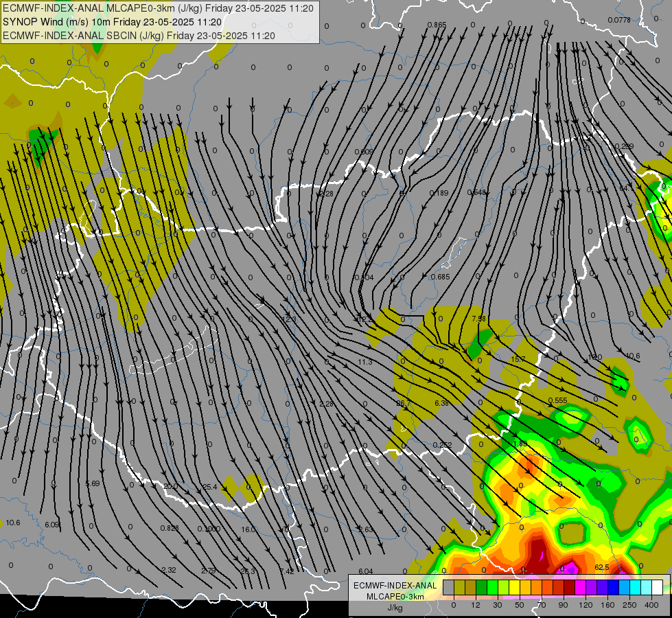Click the map value 1.88
The width and height of the screenshot is (672, 618).
[520, 444]
